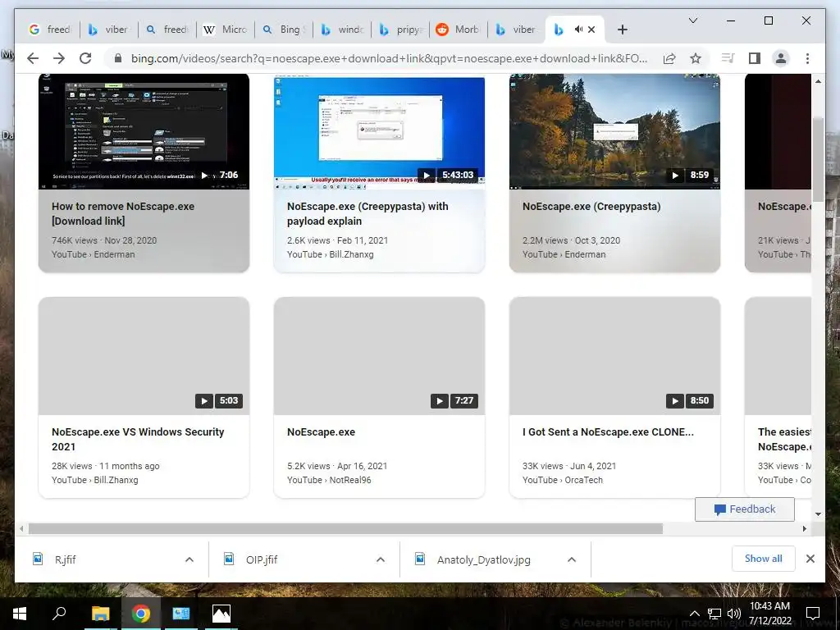Switch to the Google 'freed' tab

point(49,30)
